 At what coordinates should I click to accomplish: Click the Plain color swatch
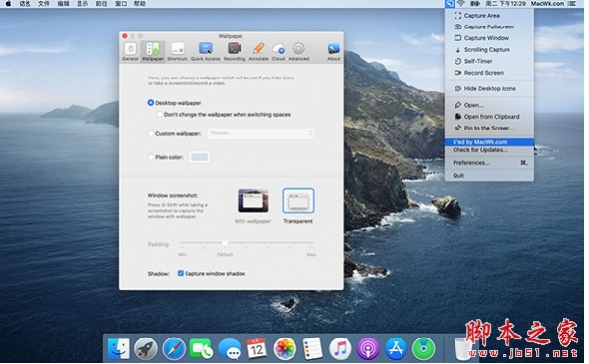point(200,157)
